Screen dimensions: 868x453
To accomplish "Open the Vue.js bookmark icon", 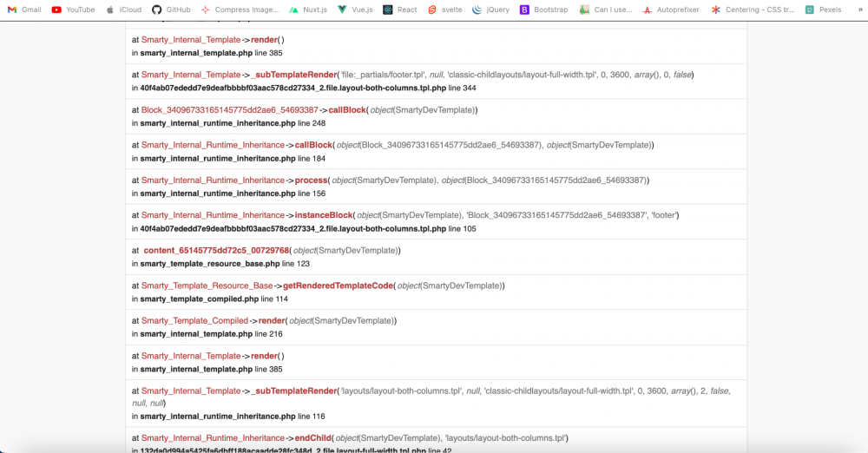I will point(342,10).
